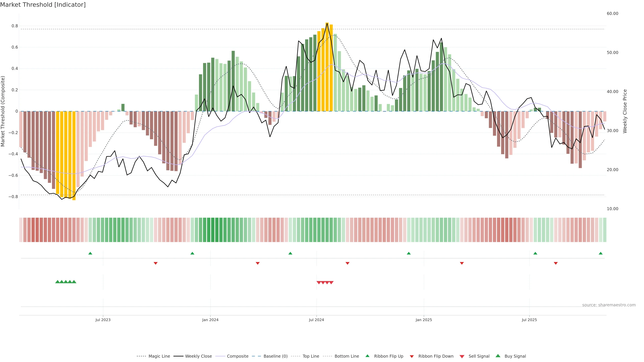Click the Ribbon Flip Down marker after Jan 2025
Viewport: 644px width, 362px height.
tap(462, 263)
